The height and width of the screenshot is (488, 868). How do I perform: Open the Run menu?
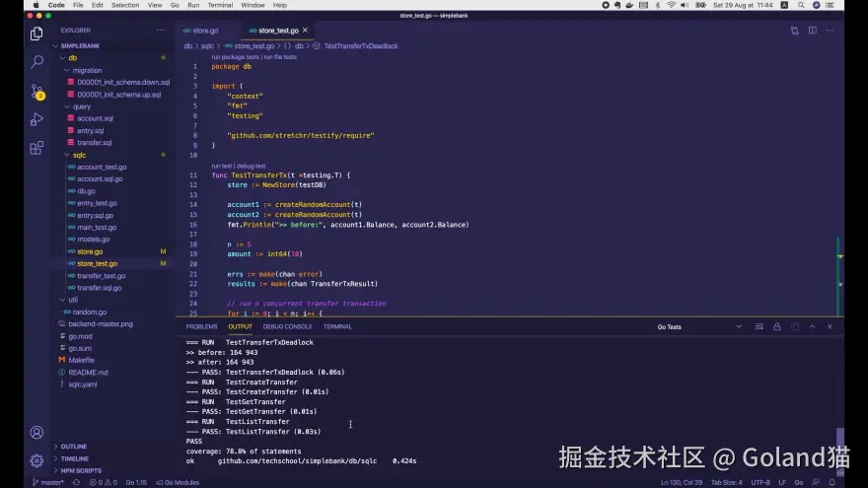pos(193,5)
